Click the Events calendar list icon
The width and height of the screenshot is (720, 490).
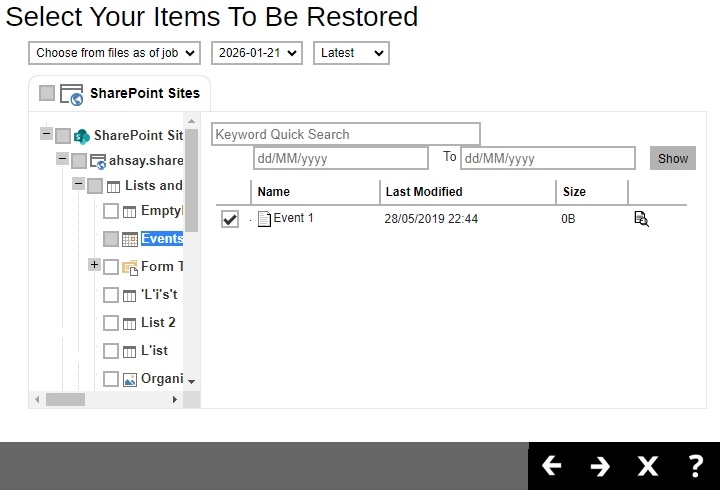coord(129,239)
